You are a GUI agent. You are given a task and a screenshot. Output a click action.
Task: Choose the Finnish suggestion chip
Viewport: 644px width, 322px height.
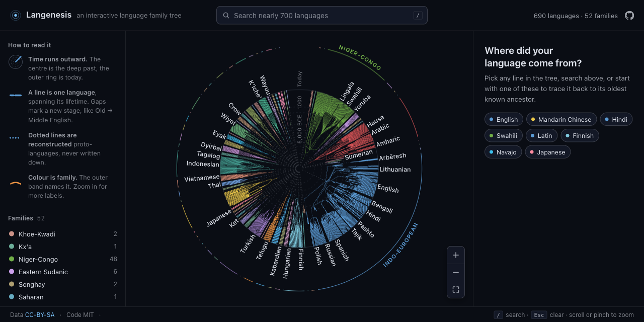point(580,135)
